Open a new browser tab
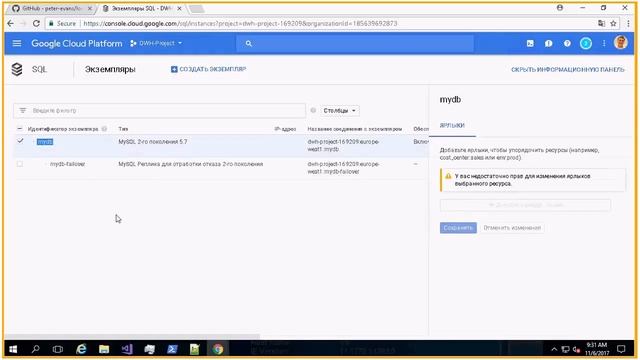640x360 pixels. (197, 9)
